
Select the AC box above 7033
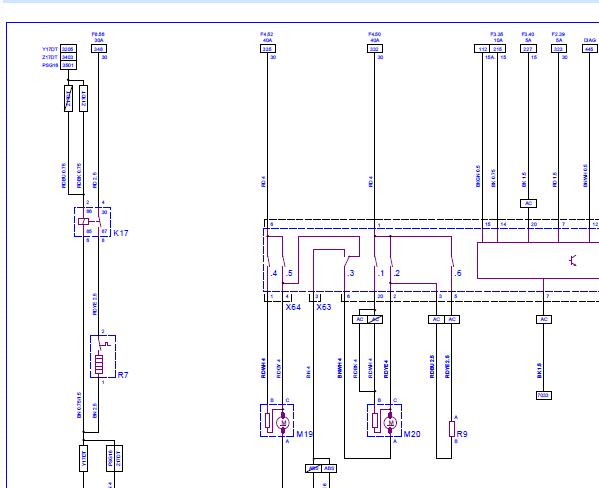pyautogui.click(x=544, y=319)
